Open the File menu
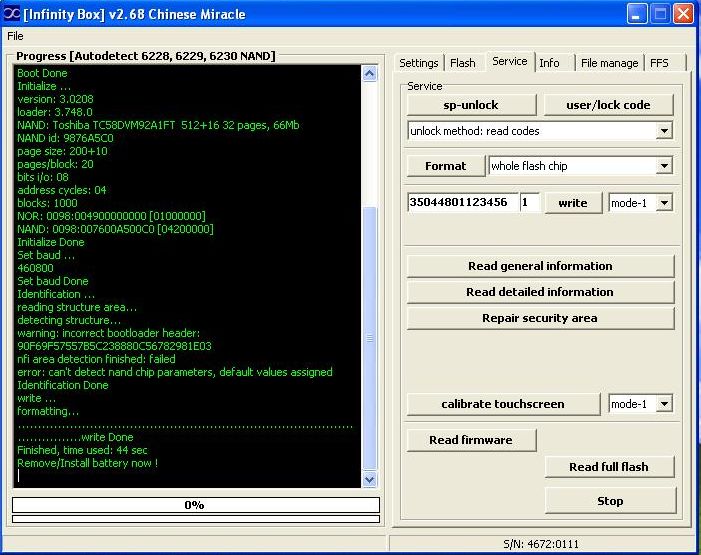Screen dimensions: 701x555 coord(15,36)
